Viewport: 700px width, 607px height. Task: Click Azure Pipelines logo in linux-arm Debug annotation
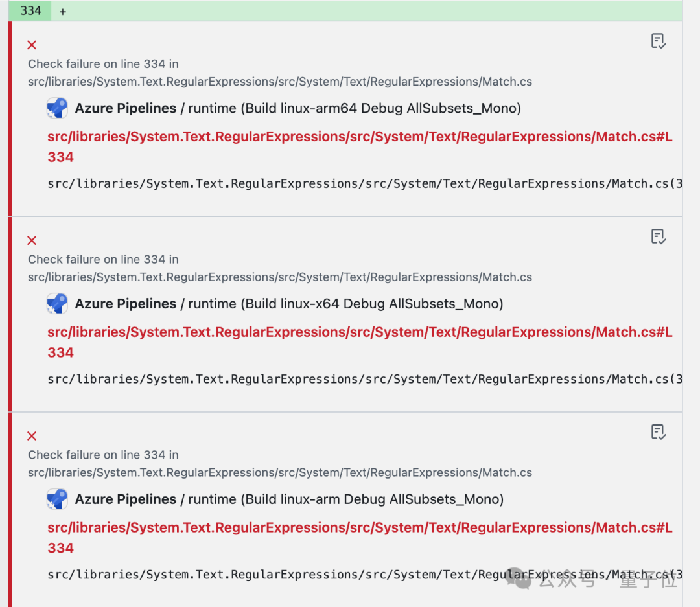57,499
